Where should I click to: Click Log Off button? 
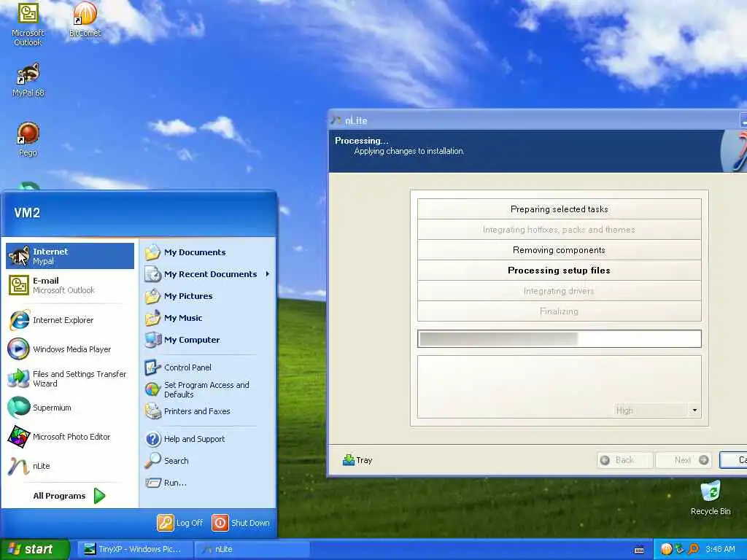coord(180,523)
